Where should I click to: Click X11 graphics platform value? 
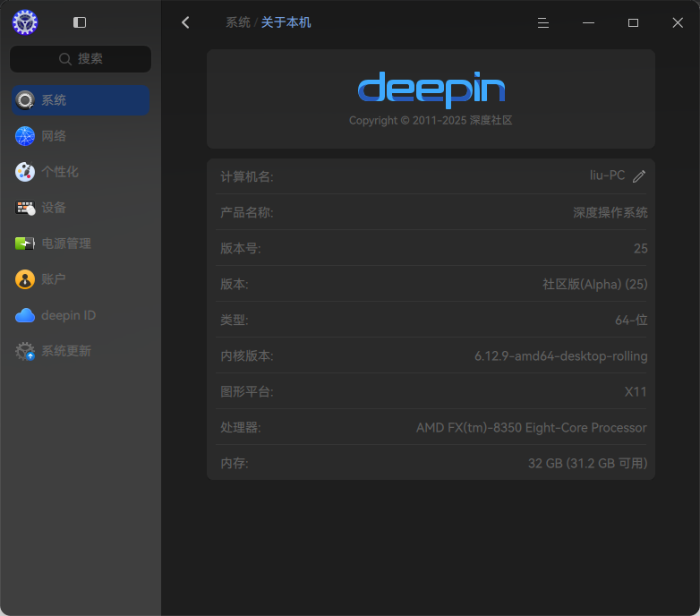636,392
